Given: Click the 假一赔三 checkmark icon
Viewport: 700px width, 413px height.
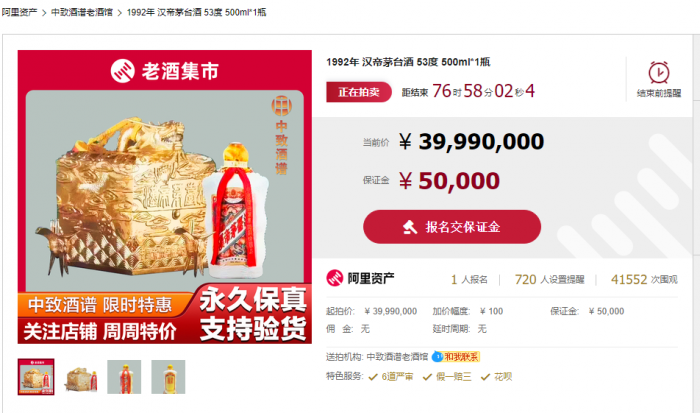Looking at the screenshot, I should [427, 377].
